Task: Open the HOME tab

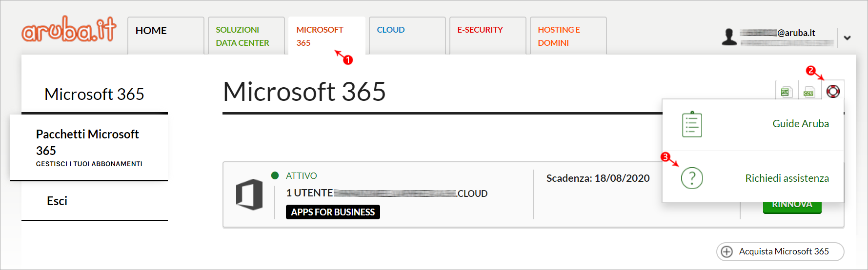Action: [166, 36]
